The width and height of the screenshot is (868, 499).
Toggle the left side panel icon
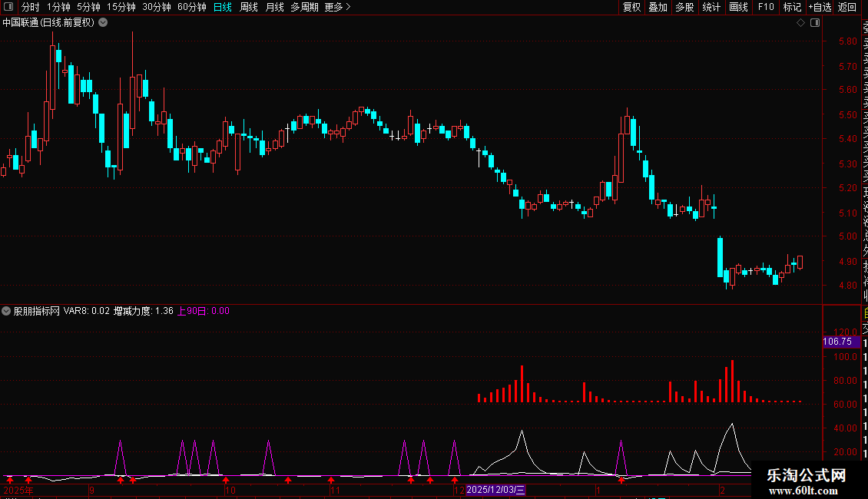(x=8, y=7)
